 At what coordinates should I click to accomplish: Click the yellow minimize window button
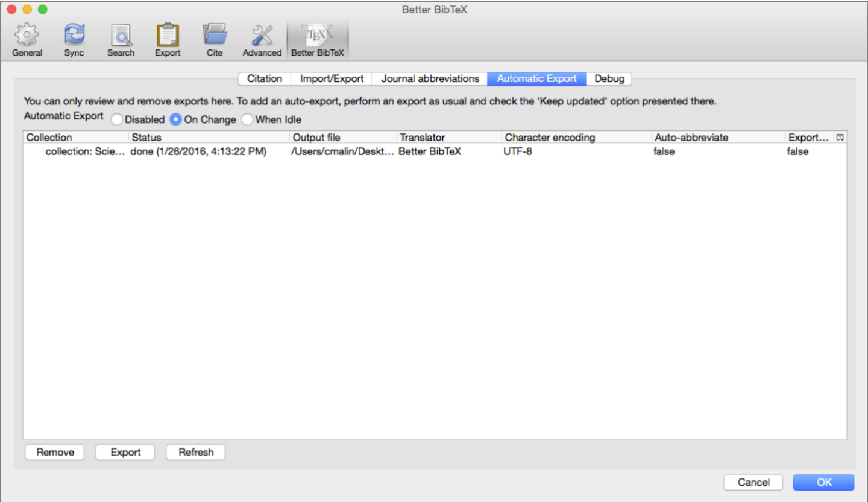[x=27, y=10]
